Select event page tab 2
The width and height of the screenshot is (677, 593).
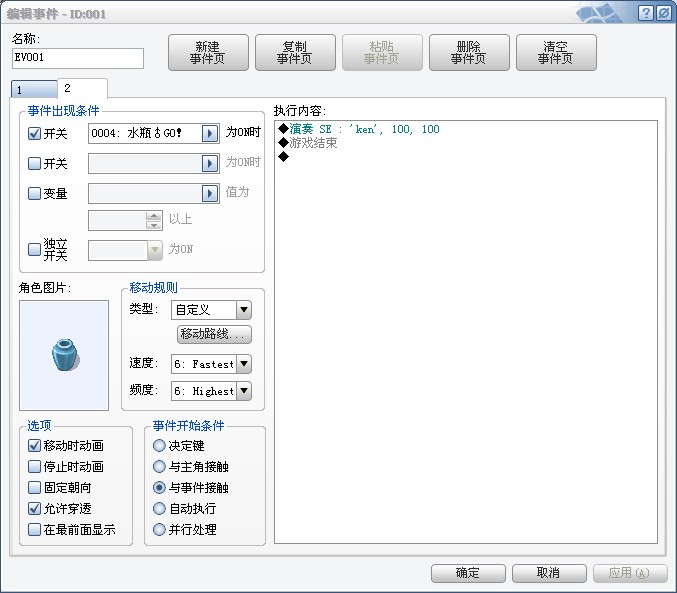82,88
